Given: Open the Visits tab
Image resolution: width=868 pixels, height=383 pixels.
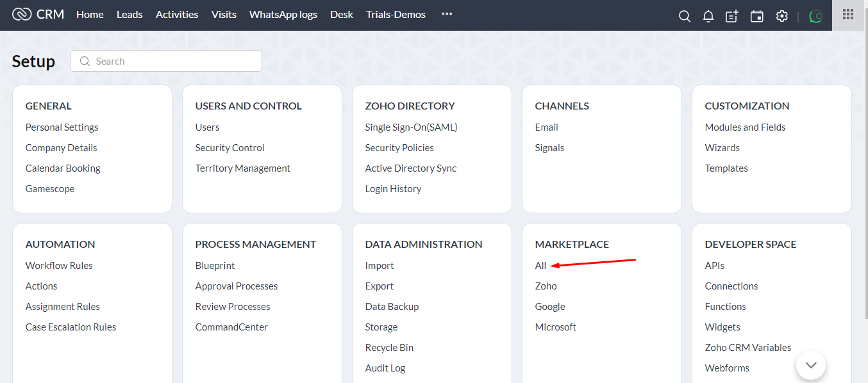Looking at the screenshot, I should [224, 14].
